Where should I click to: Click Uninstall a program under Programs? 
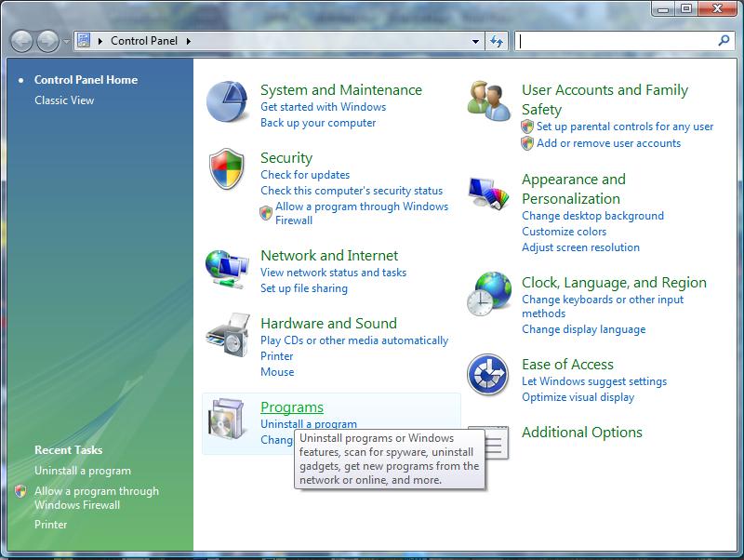point(309,423)
